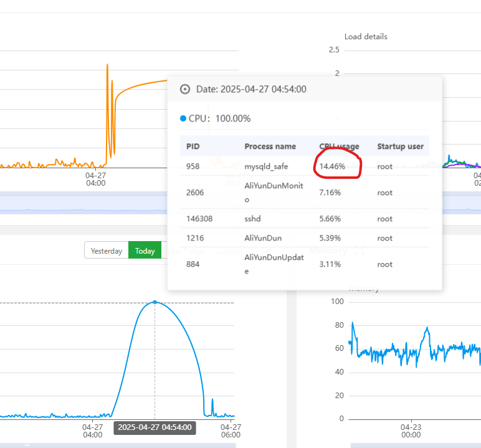Click the Startup user column header
This screenshot has width=481, height=448.
click(x=401, y=146)
